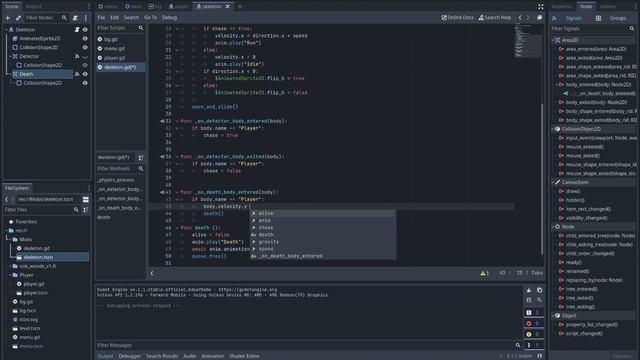This screenshot has height=360, width=640.
Task: Open script attached to Skeleton root node
Action: tap(77, 30)
